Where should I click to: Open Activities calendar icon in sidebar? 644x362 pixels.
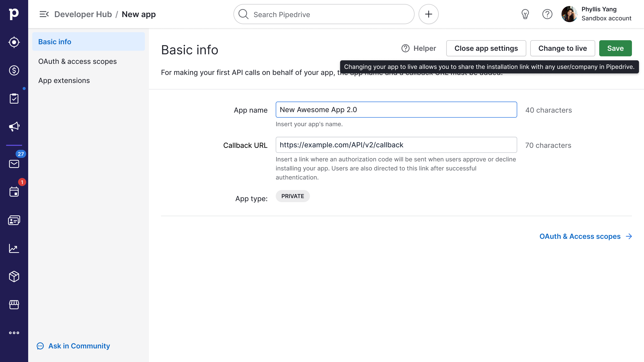pos(14,192)
